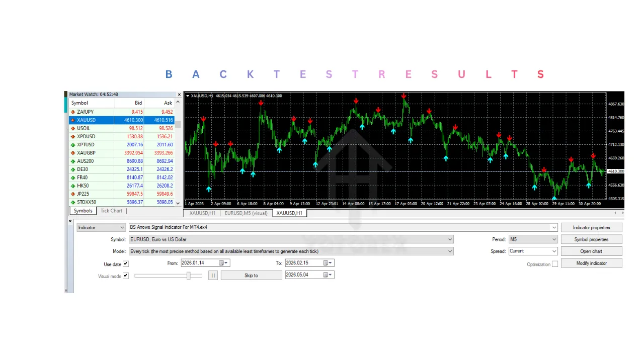Open the Indicator type dropdown
This screenshot has height=362, width=644.
pos(101,227)
